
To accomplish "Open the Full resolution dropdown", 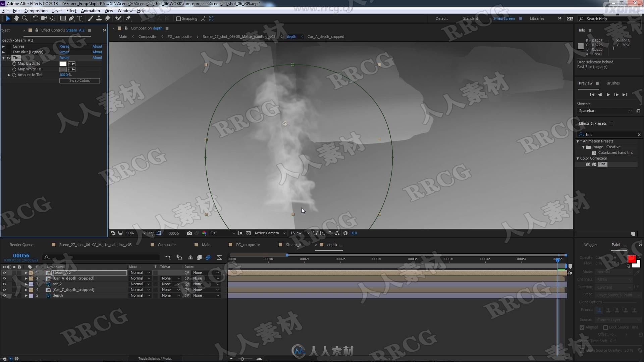I will coord(222,233).
